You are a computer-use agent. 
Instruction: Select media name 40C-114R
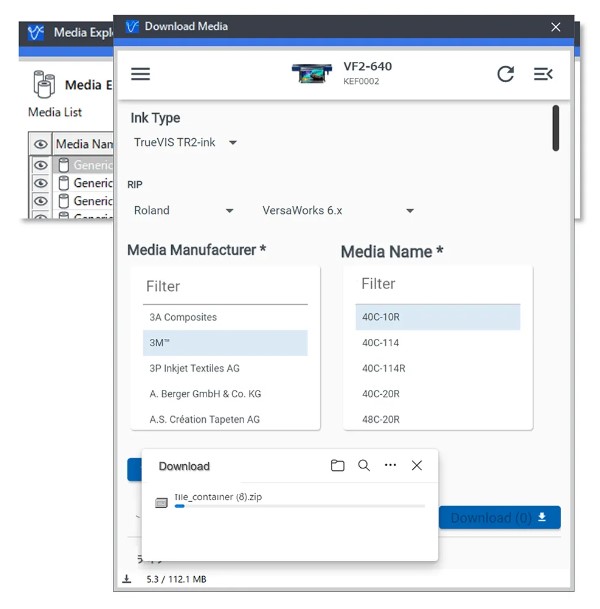click(x=438, y=368)
